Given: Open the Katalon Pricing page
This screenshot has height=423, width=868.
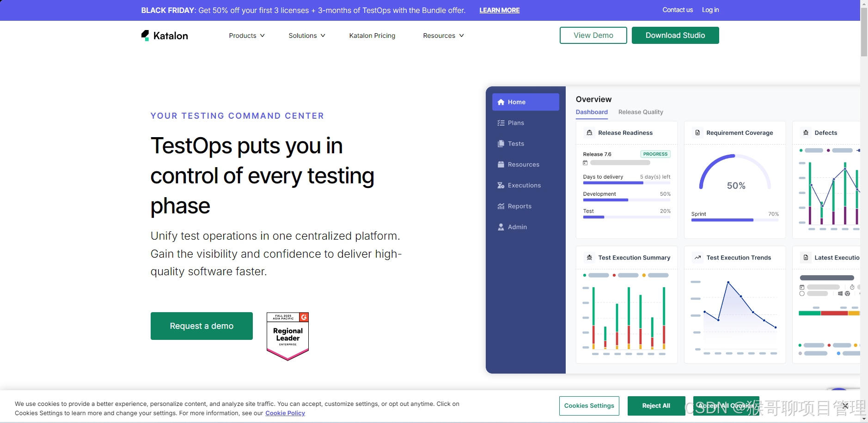Looking at the screenshot, I should coord(372,36).
